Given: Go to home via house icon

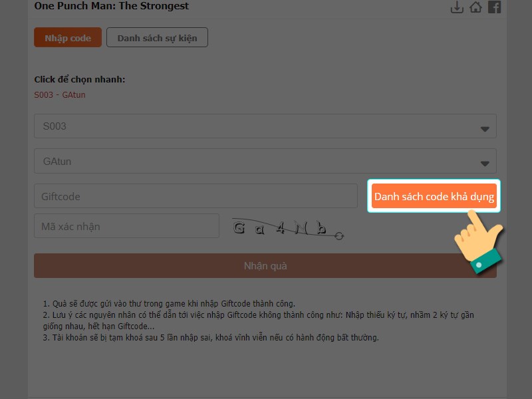Looking at the screenshot, I should coord(475,7).
